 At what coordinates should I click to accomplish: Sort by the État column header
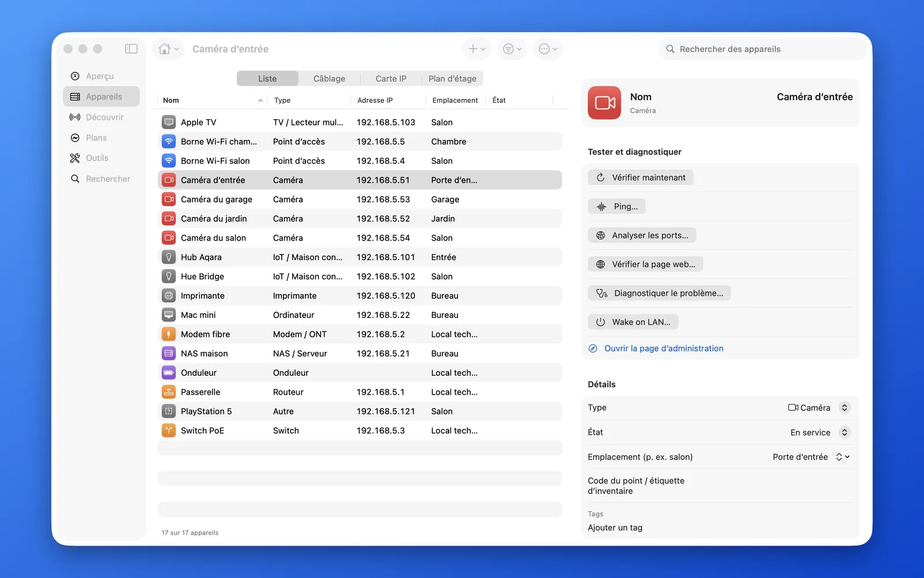point(519,101)
